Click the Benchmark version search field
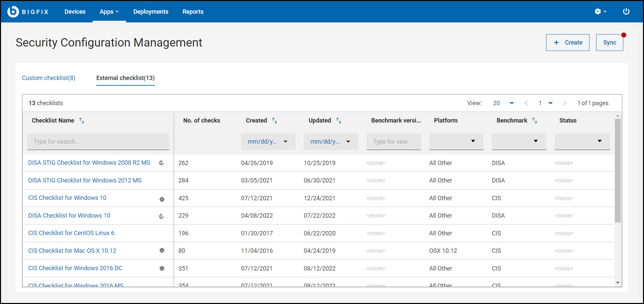Screen dimensions: 644x304 coord(394,142)
